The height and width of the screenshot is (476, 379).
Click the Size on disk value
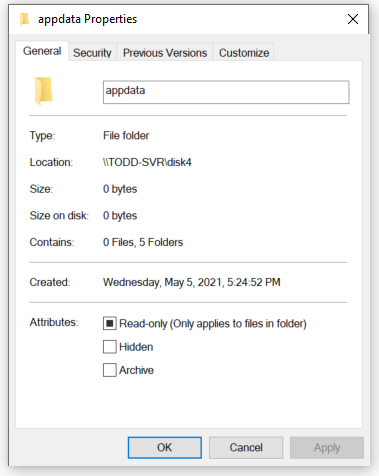(x=120, y=216)
